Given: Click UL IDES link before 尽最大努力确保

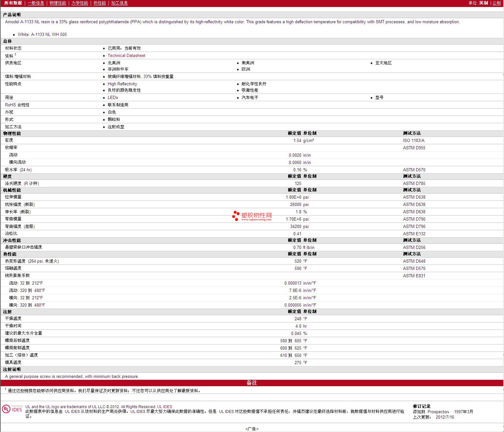Looking at the screenshot, I should pyautogui.click(x=138, y=411).
